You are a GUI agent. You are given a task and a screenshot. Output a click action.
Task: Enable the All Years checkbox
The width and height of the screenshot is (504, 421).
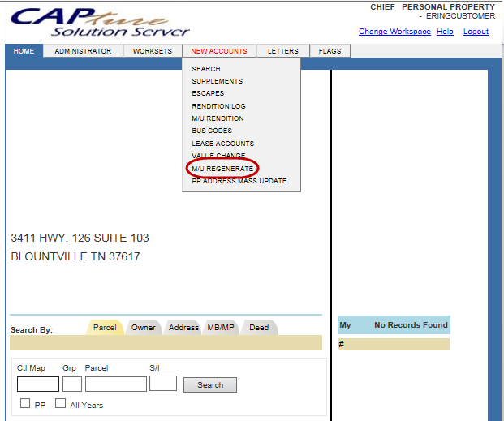point(60,403)
